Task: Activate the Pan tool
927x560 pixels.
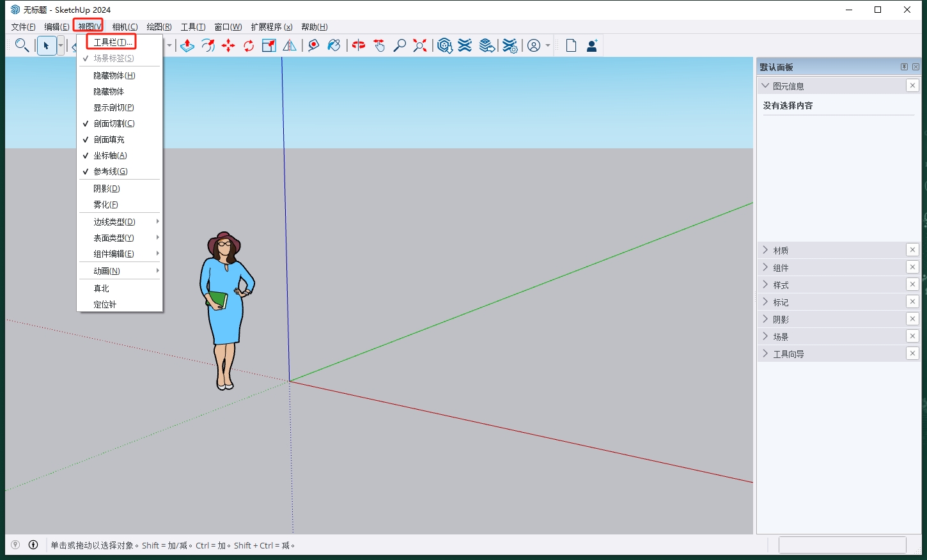Action: pyautogui.click(x=379, y=45)
